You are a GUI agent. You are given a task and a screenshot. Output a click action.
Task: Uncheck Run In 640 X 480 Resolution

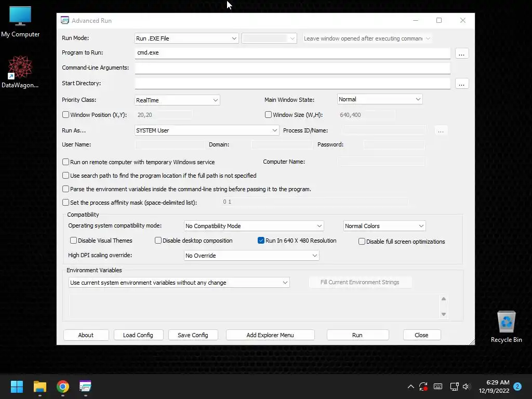point(261,240)
